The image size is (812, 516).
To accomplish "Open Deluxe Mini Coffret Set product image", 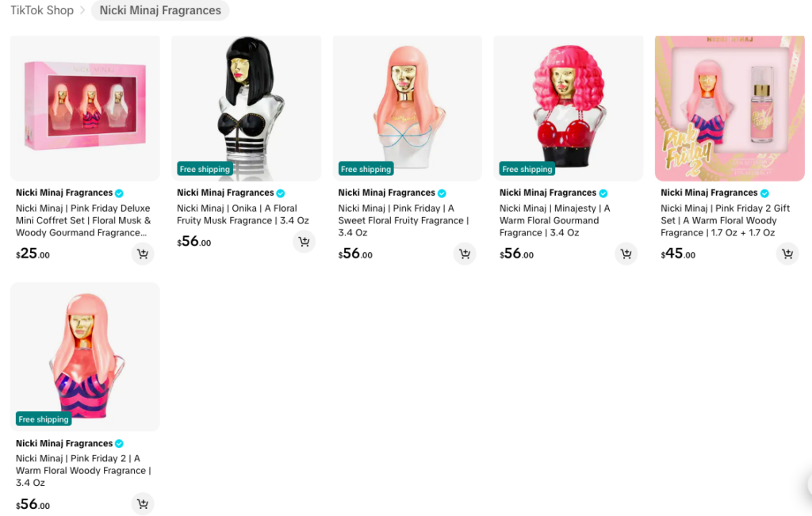I will 85,108.
